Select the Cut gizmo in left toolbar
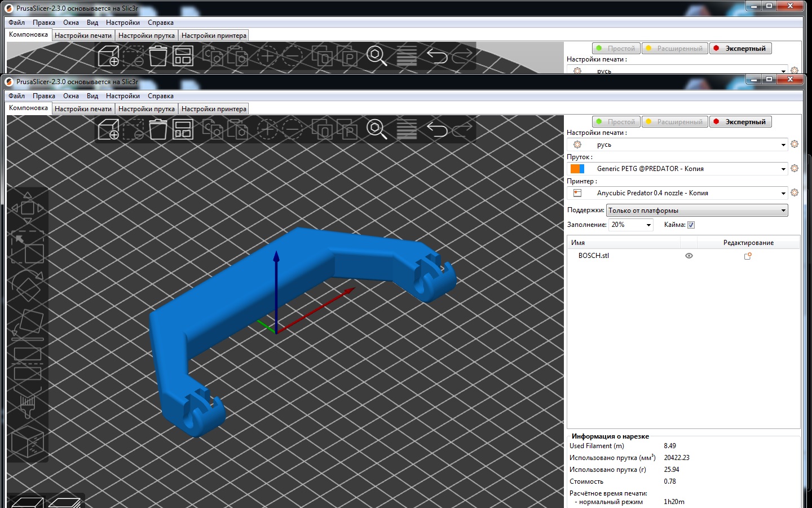 tap(27, 364)
